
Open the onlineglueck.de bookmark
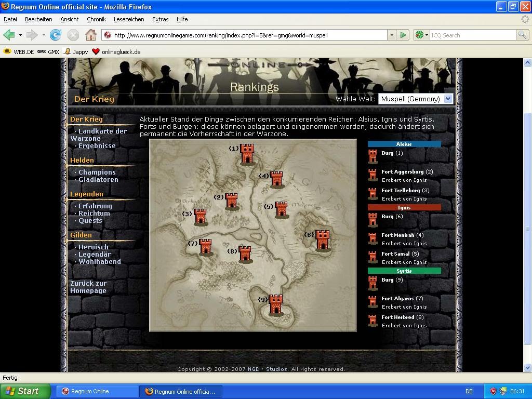coord(116,52)
